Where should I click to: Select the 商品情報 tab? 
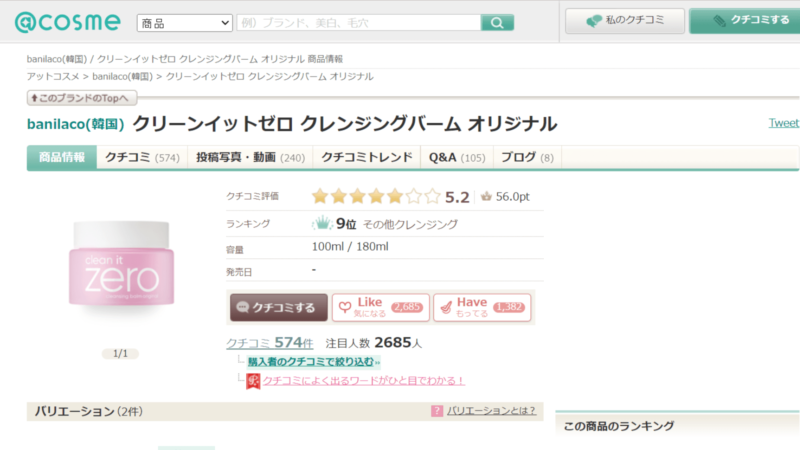pyautogui.click(x=62, y=157)
